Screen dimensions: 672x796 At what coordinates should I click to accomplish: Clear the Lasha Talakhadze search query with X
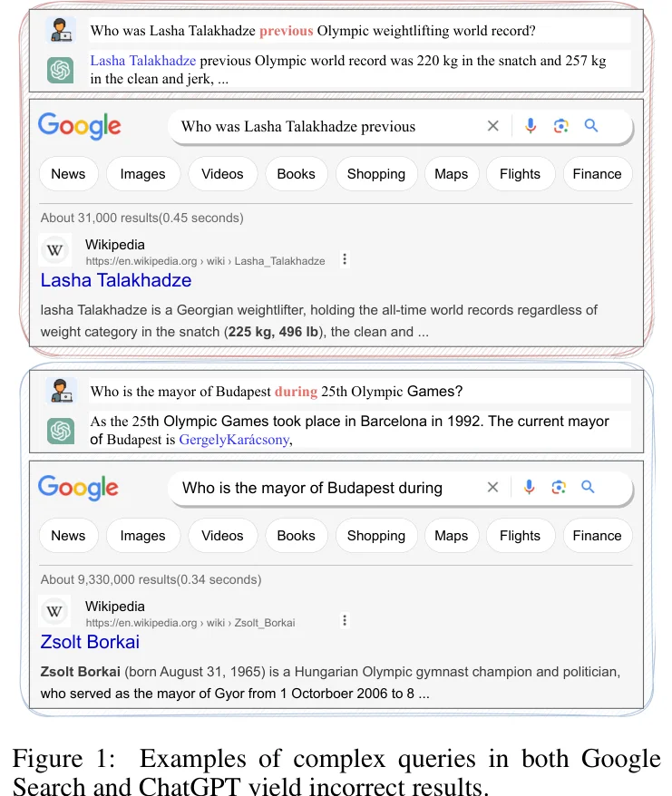(492, 126)
